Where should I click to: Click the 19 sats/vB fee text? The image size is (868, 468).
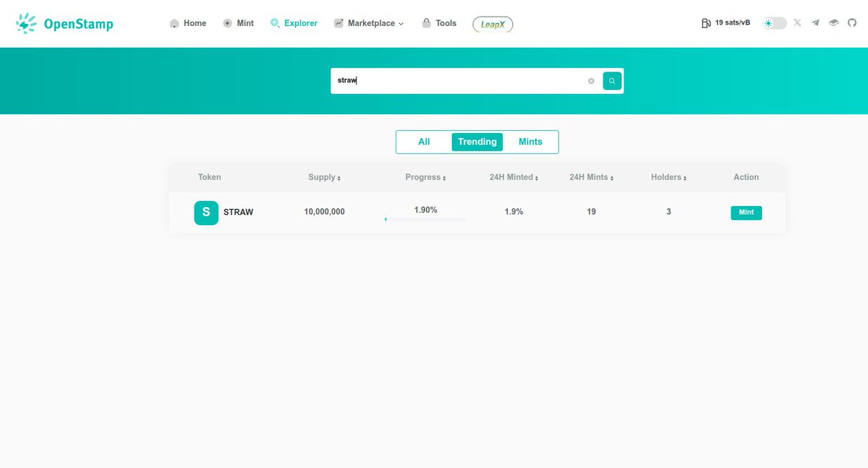pyautogui.click(x=733, y=23)
